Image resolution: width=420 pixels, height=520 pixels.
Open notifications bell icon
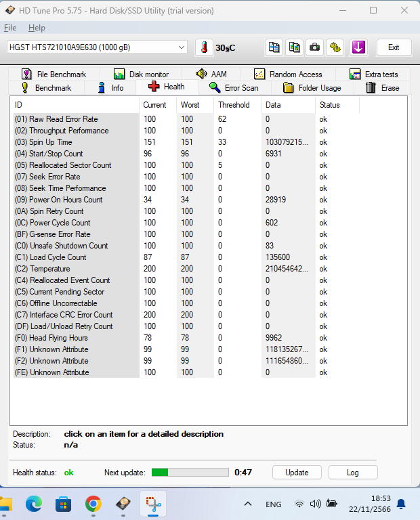pyautogui.click(x=401, y=504)
